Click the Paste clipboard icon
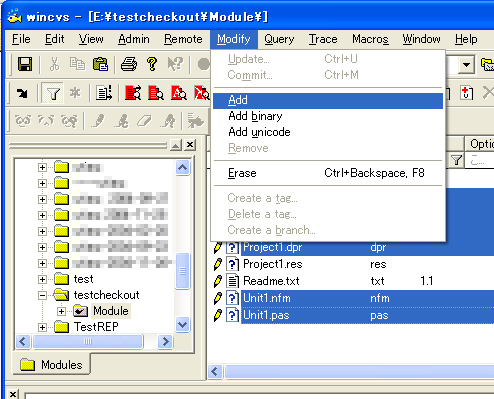The image size is (494, 399). coord(100,64)
